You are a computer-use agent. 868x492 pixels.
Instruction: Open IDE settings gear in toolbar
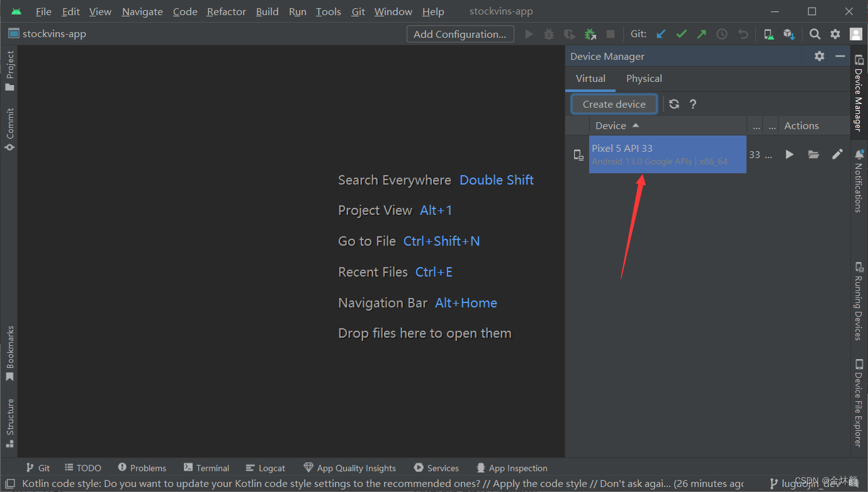tap(835, 34)
